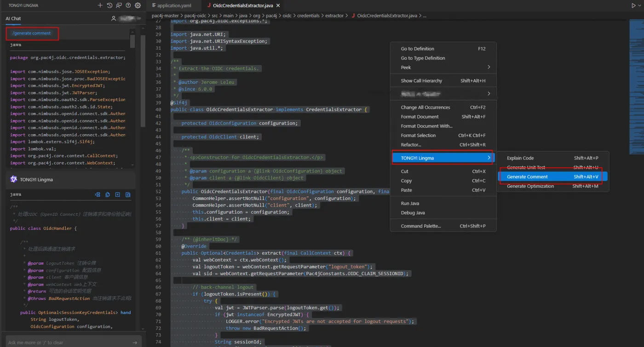The height and width of the screenshot is (347, 644).
Task: Click 'package org.pac4j.oidc.credentials.extractor' line in chat
Action: coord(68,58)
